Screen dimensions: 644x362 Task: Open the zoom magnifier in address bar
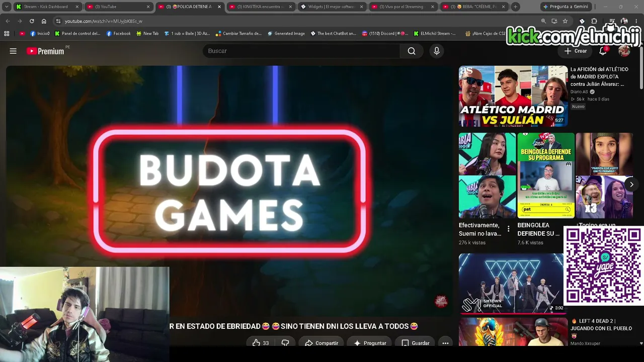click(543, 21)
